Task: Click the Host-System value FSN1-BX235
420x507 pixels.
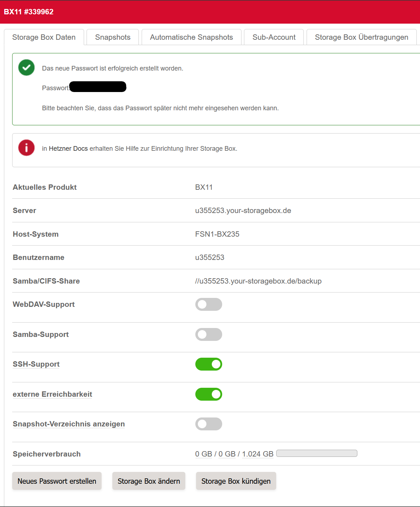Action: (217, 234)
